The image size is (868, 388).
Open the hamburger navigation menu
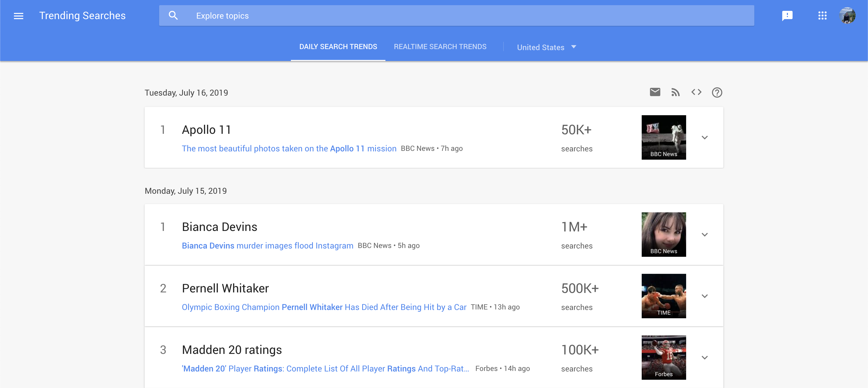point(19,16)
